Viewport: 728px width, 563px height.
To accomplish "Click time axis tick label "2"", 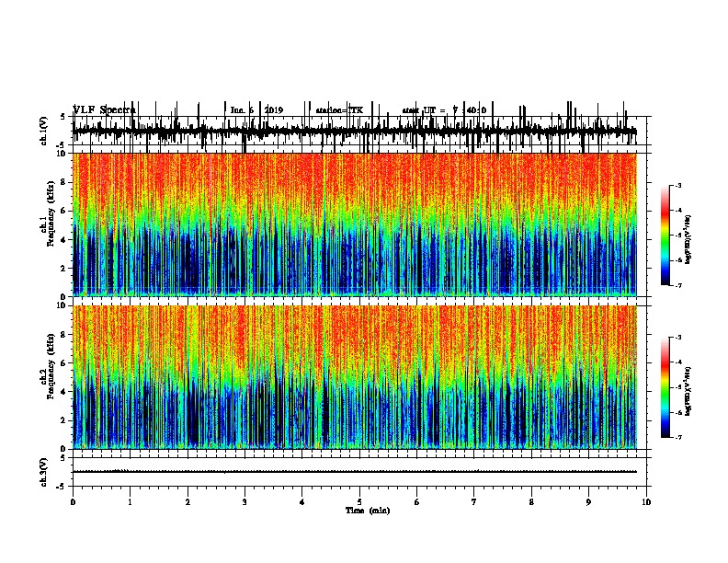I will [188, 502].
